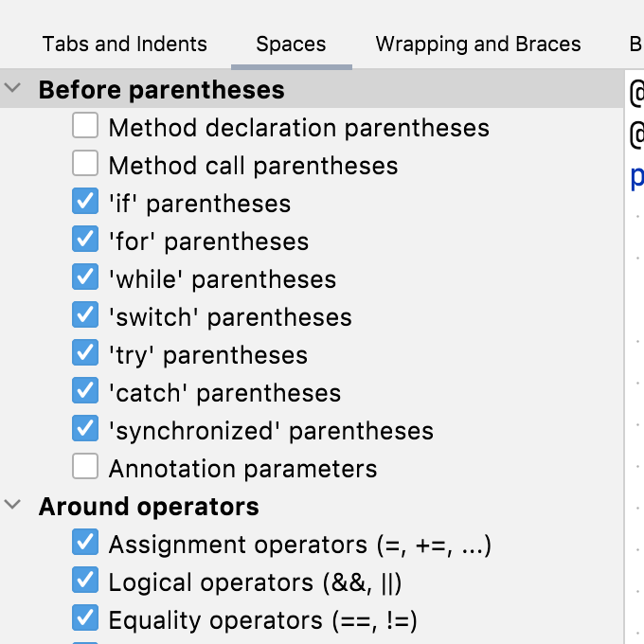Toggle the 'try' parentheses checkbox
The width and height of the screenshot is (644, 644).
click(x=85, y=353)
